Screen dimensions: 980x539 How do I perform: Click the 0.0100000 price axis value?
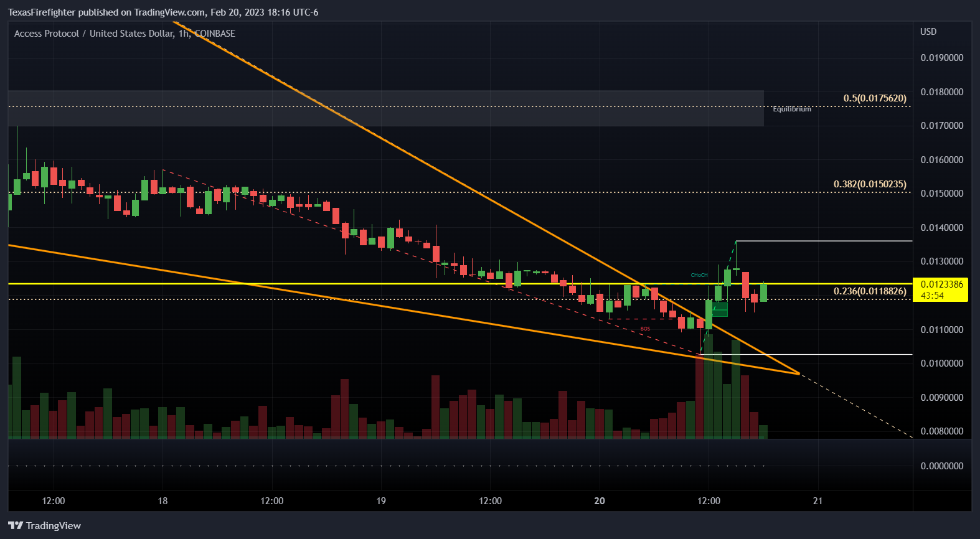tap(941, 363)
